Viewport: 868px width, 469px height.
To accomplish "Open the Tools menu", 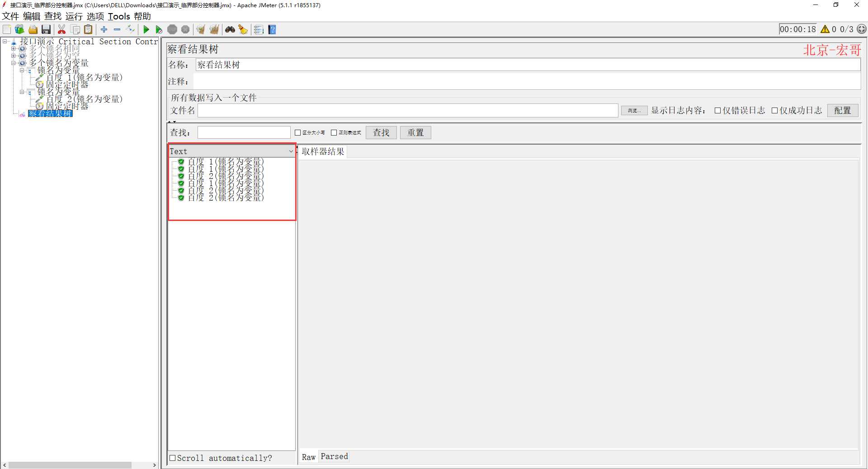I will coord(119,16).
